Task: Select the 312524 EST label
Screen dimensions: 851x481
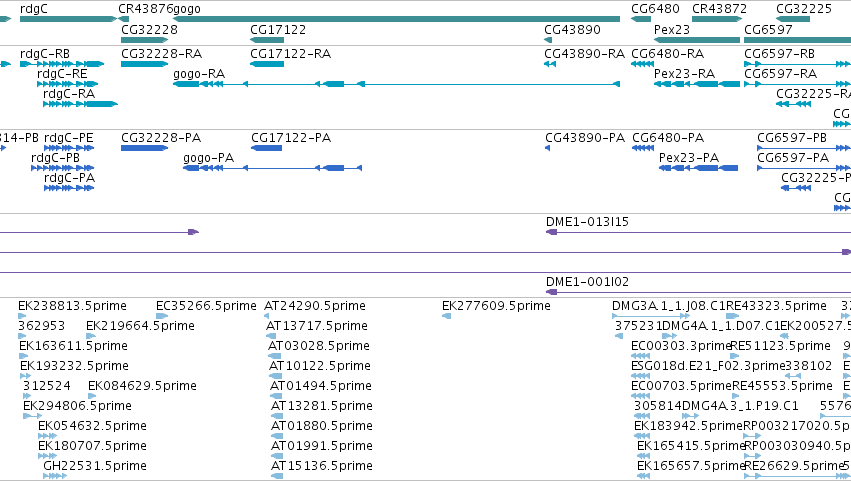Action: tap(47, 386)
